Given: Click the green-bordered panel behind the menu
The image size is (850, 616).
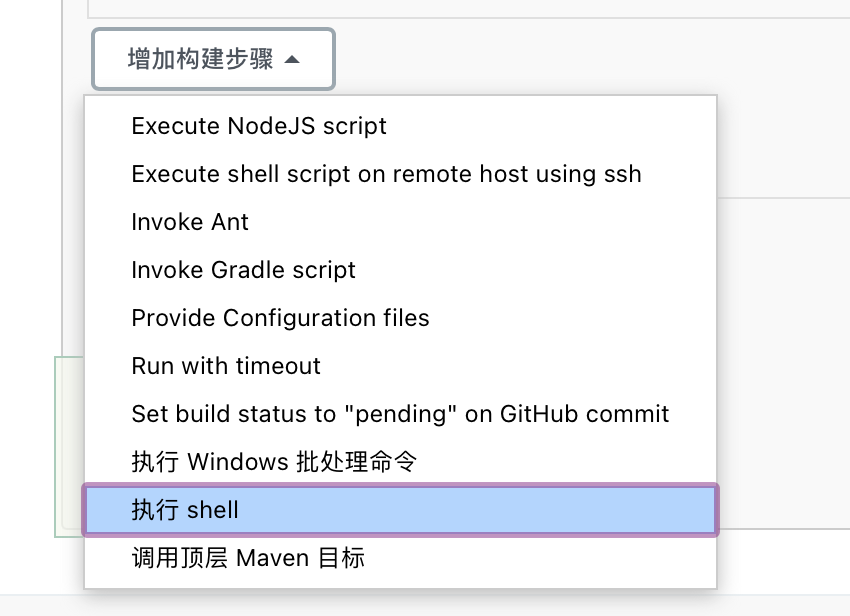Looking at the screenshot, I should point(69,447).
